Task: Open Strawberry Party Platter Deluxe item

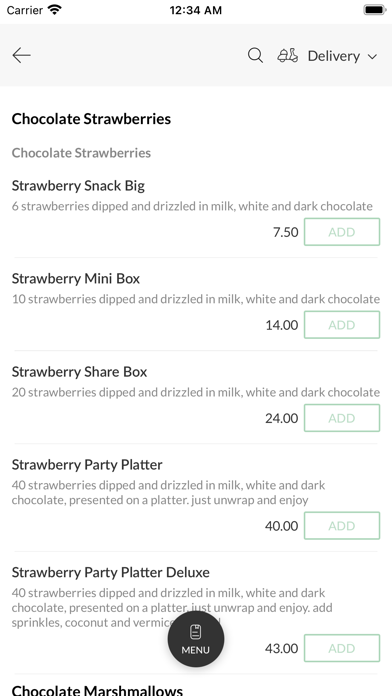Action: click(111, 573)
